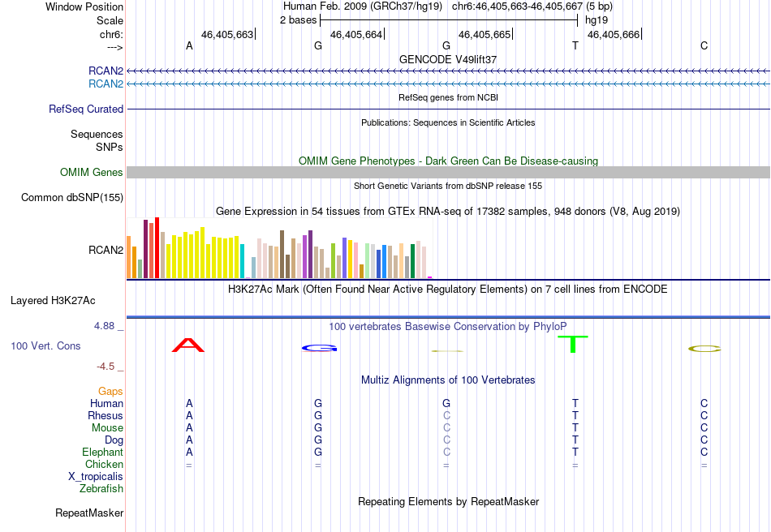Click the Basewise Conservation by PhyloP title
Image resolution: width=771 pixels, height=532 pixels.
pos(448,327)
